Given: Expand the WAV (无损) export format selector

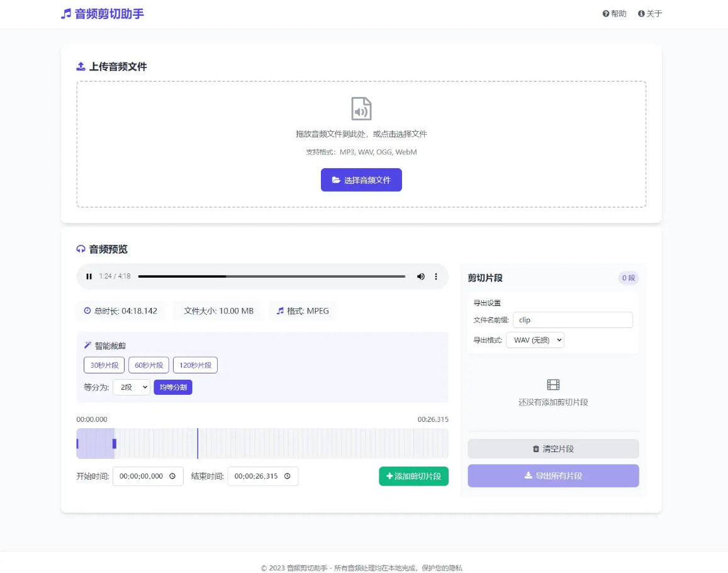Looking at the screenshot, I should pyautogui.click(x=535, y=340).
